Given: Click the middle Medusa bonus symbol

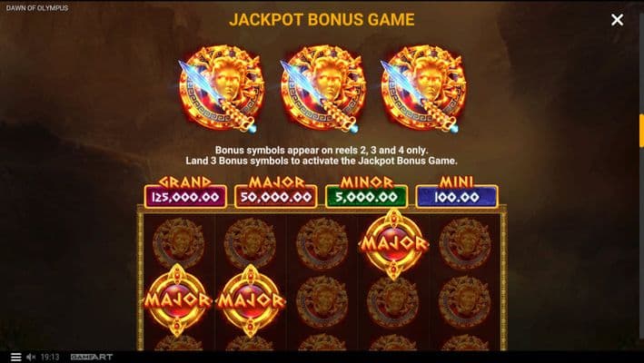Looking at the screenshot, I should pyautogui.click(x=322, y=89).
